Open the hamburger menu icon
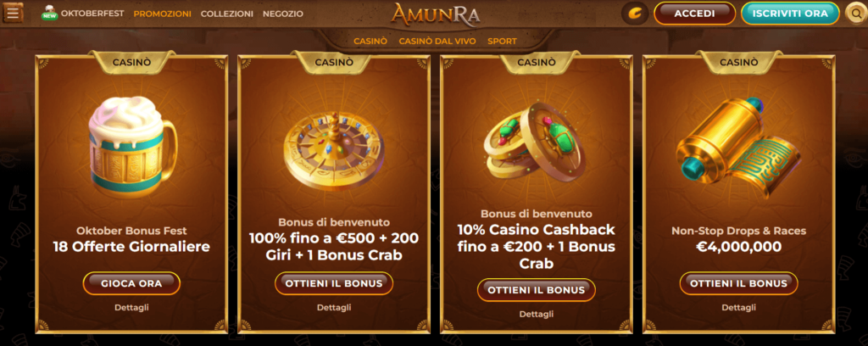Image resolution: width=868 pixels, height=346 pixels. (x=13, y=13)
